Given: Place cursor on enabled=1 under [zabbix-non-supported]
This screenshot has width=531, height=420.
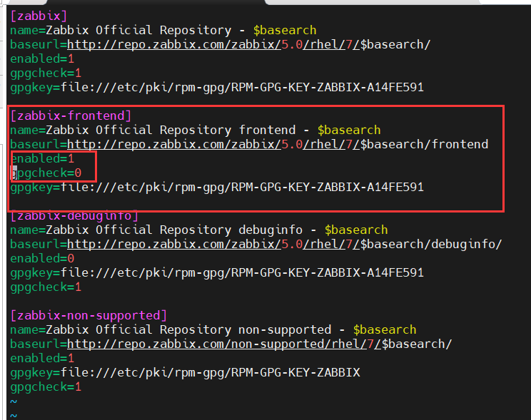Looking at the screenshot, I should tap(42, 358).
